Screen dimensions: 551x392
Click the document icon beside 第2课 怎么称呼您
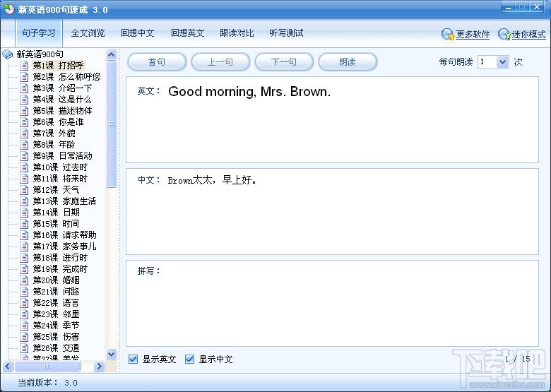point(24,77)
